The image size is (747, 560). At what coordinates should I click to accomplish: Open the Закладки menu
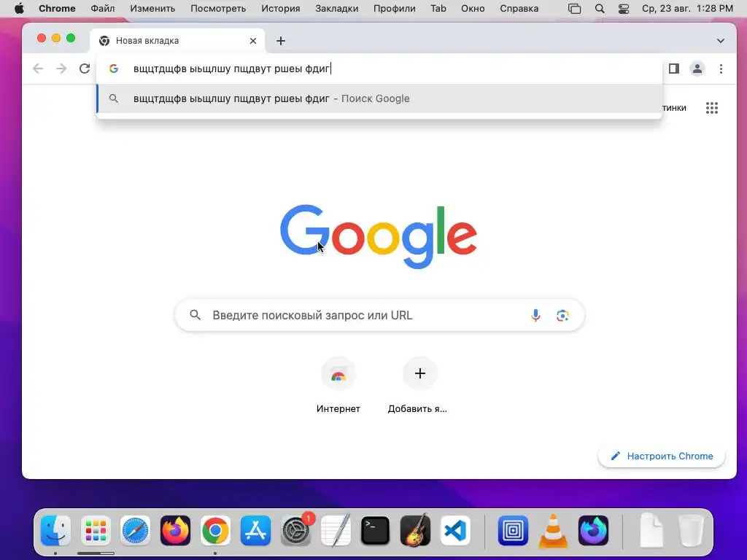pyautogui.click(x=337, y=9)
